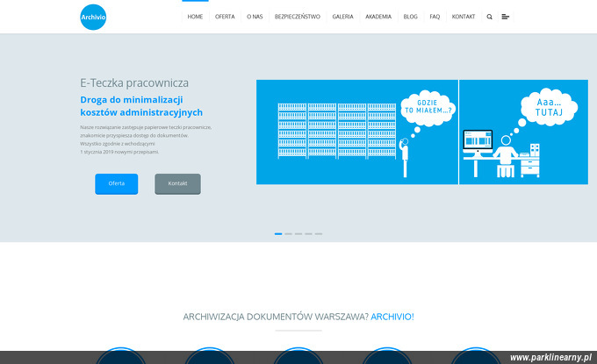The height and width of the screenshot is (364, 597).
Task: Select the third slider pagination dot
Action: pyautogui.click(x=298, y=234)
